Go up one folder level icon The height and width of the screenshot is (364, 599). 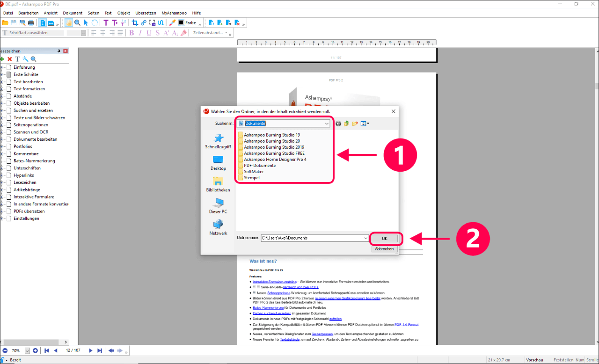point(346,124)
